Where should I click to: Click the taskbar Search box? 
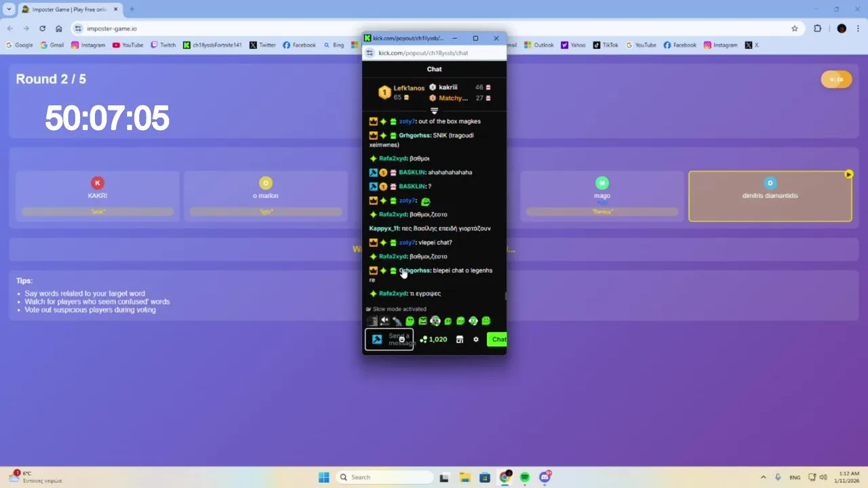click(x=384, y=477)
